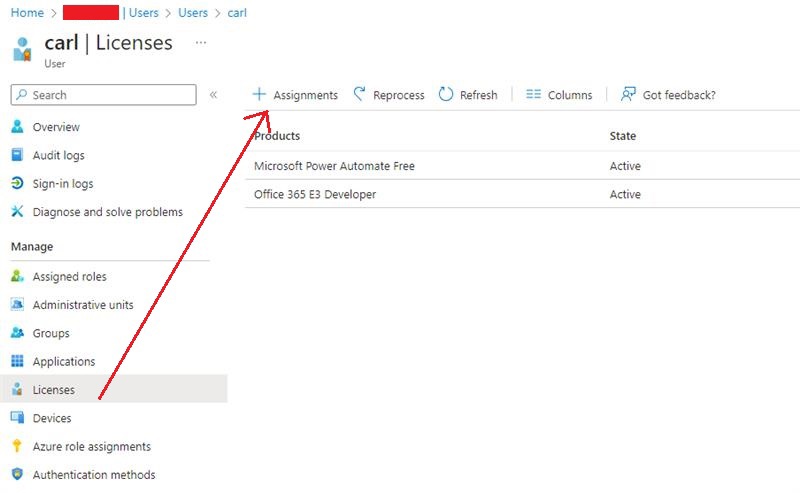800x493 pixels.
Task: Click the first Users breadcrumb link
Action: coord(143,13)
